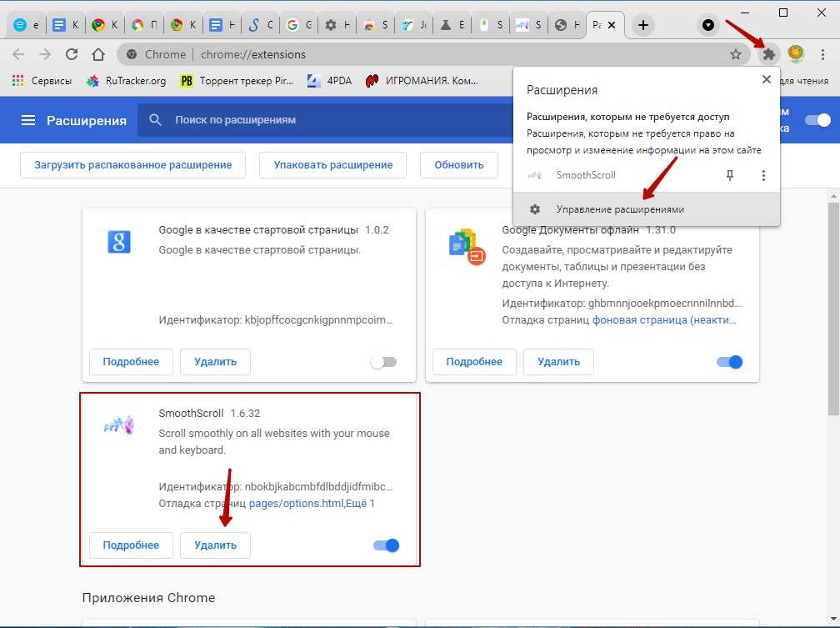This screenshot has height=628, width=840.
Task: Pin the SmoothScroll extension in popup
Action: tap(730, 176)
